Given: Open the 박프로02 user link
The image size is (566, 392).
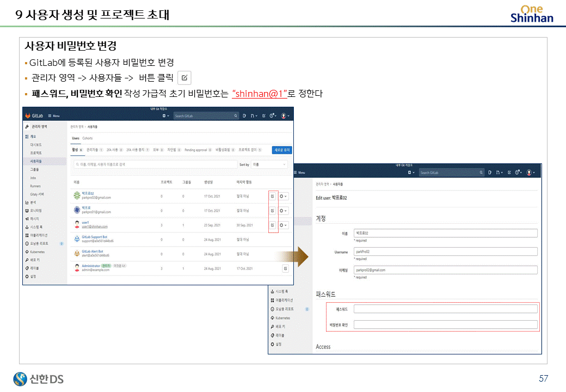Looking at the screenshot, I should (x=88, y=194).
